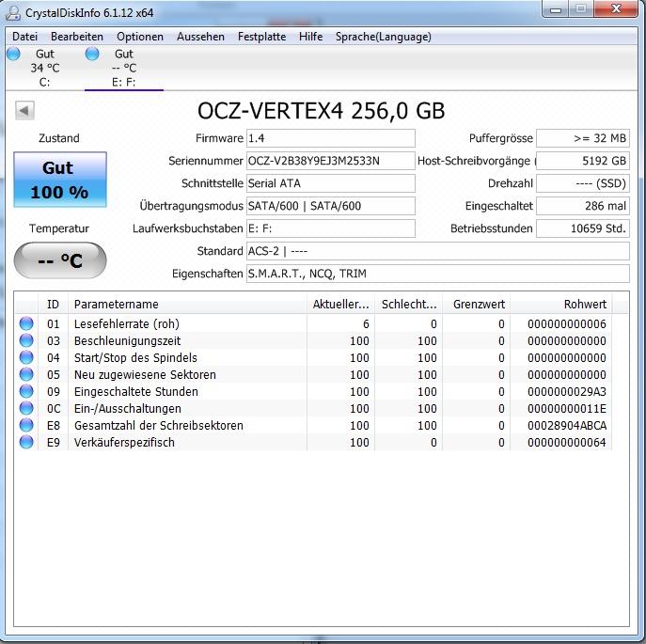
Task: Click the Grenzwert column header
Action: click(477, 304)
